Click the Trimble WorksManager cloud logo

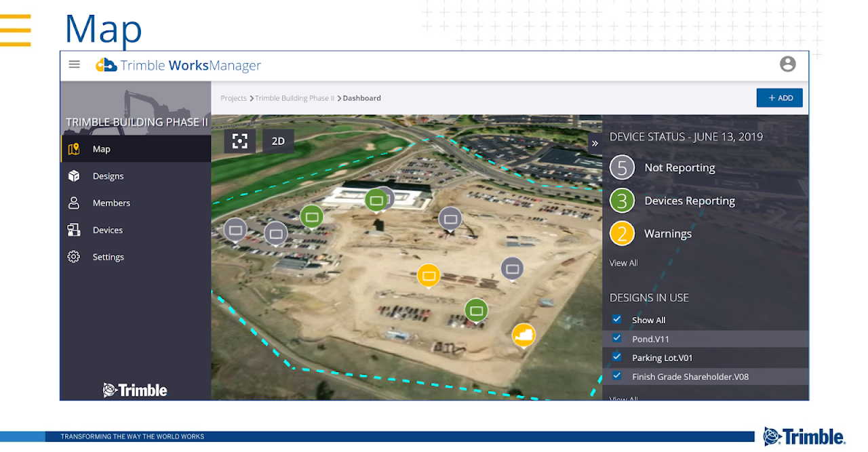pos(106,65)
